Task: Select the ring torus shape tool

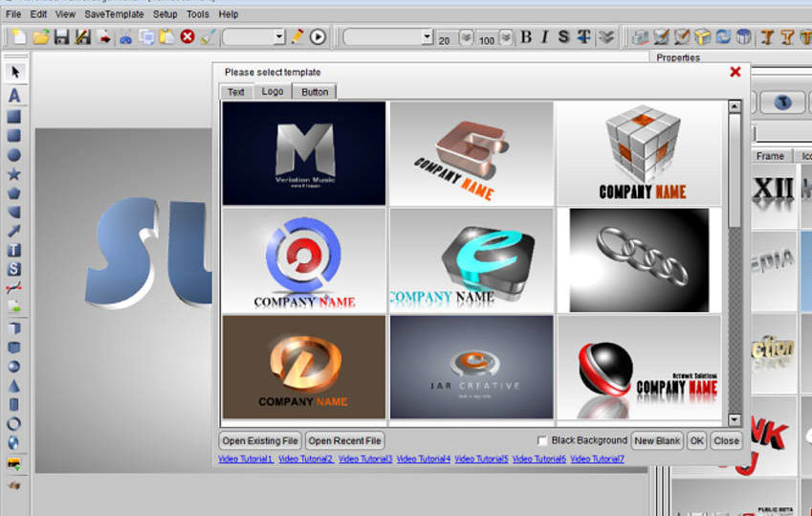Action: coord(14,424)
